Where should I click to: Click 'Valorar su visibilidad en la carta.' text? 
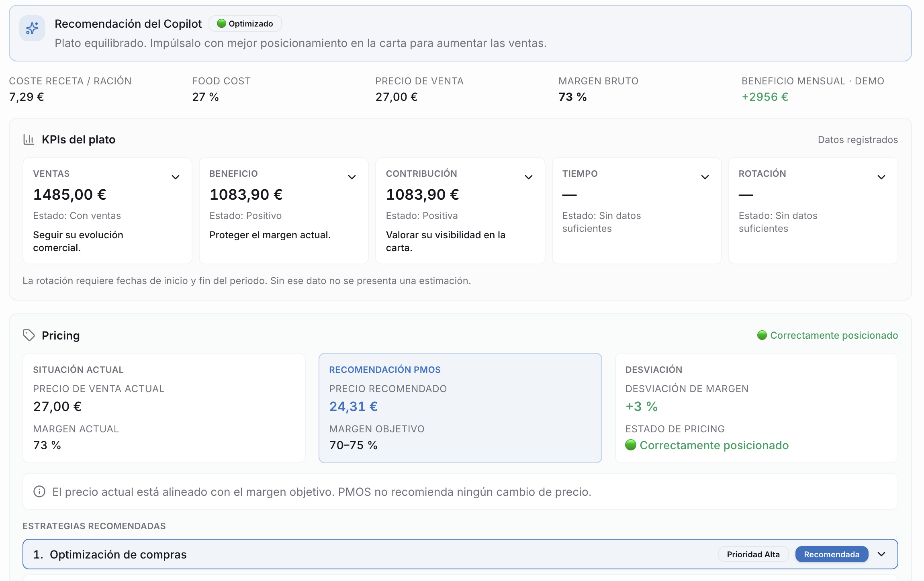pyautogui.click(x=446, y=241)
